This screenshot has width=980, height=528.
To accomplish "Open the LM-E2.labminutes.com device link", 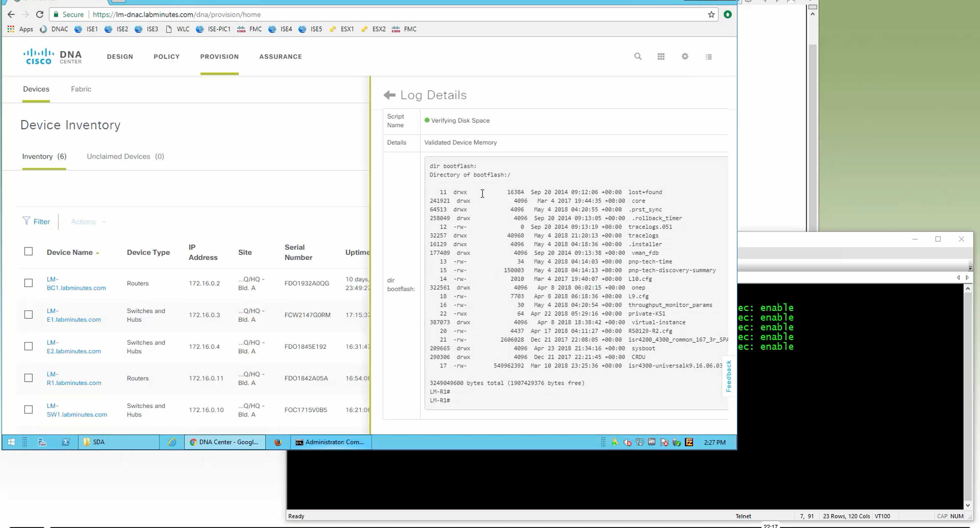I will (x=73, y=346).
